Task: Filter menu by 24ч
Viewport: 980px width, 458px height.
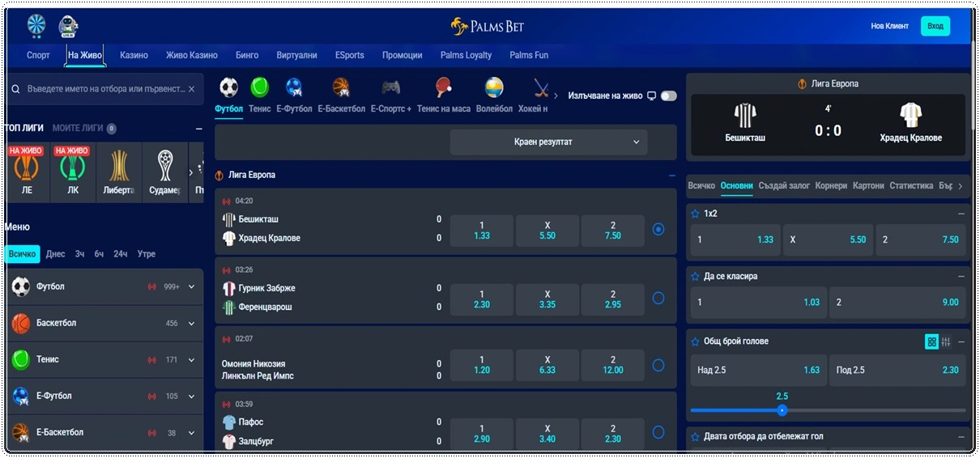Action: click(x=120, y=254)
